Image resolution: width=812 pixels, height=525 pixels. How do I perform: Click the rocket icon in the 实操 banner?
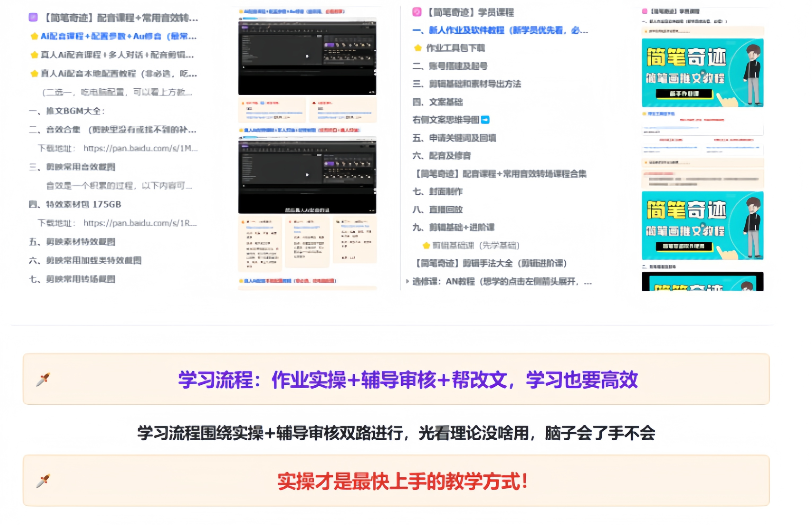tap(43, 481)
